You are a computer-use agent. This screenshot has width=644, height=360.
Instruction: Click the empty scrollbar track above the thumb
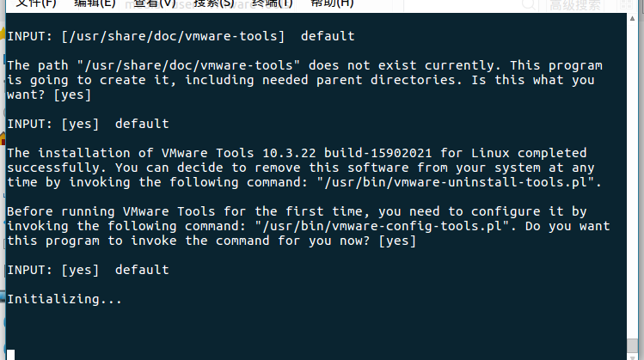pos(632,180)
